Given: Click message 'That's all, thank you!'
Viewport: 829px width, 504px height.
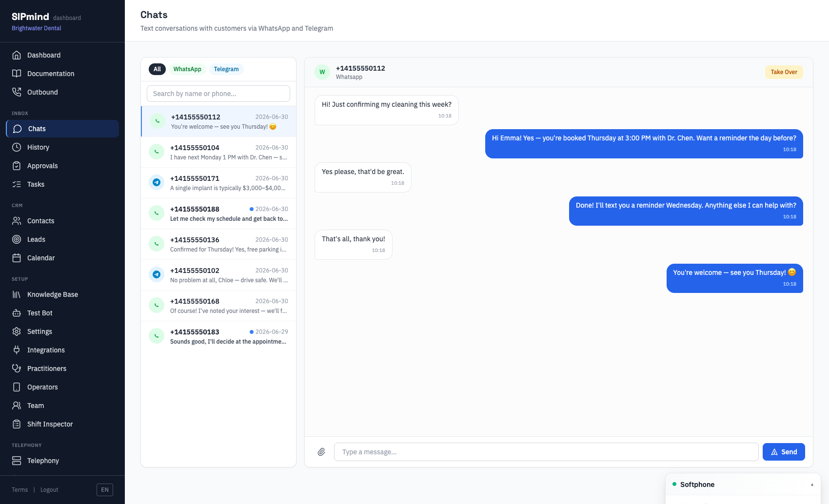Looking at the screenshot, I should coord(354,245).
